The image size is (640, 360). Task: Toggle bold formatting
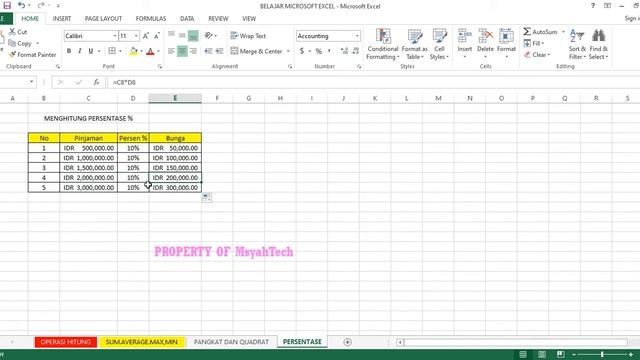click(x=69, y=51)
